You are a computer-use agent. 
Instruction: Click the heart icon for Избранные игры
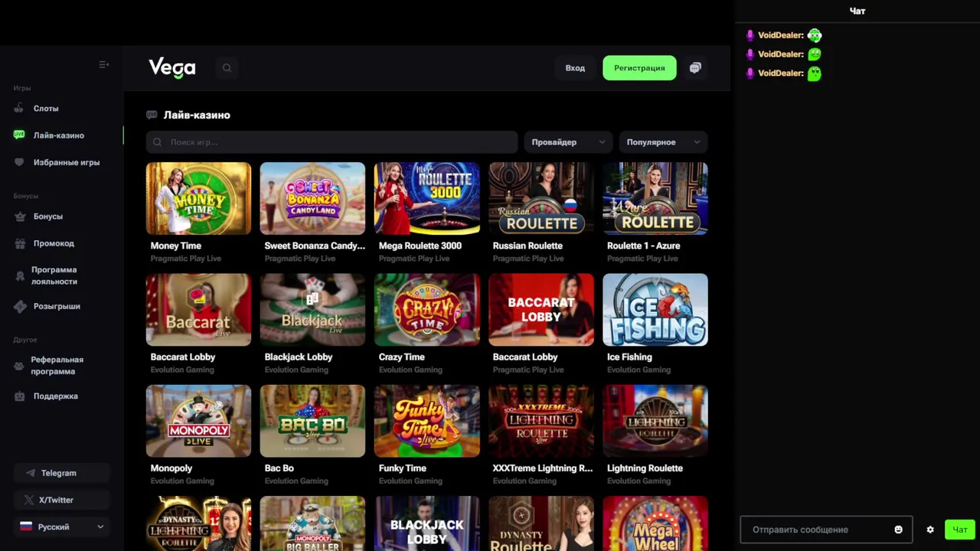click(x=19, y=162)
